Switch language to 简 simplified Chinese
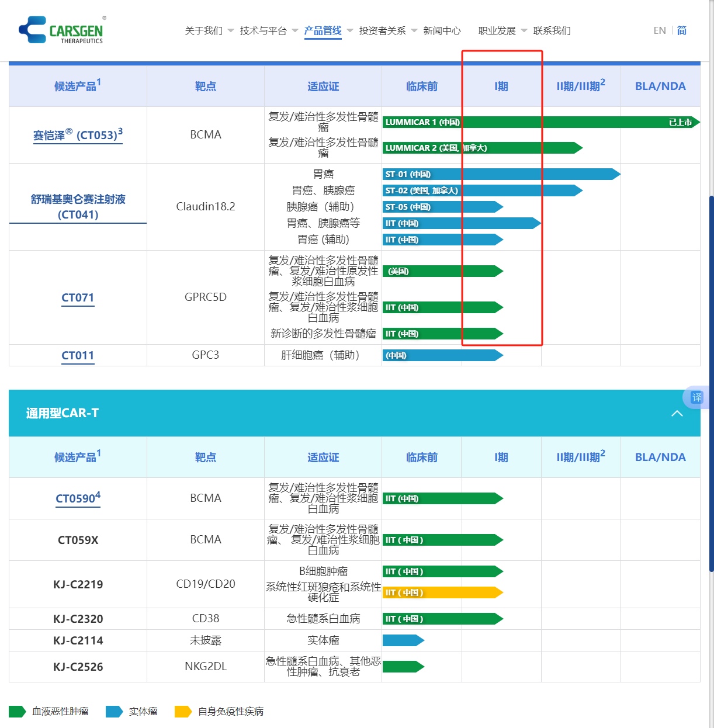Image resolution: width=714 pixels, height=728 pixels. pyautogui.click(x=682, y=30)
